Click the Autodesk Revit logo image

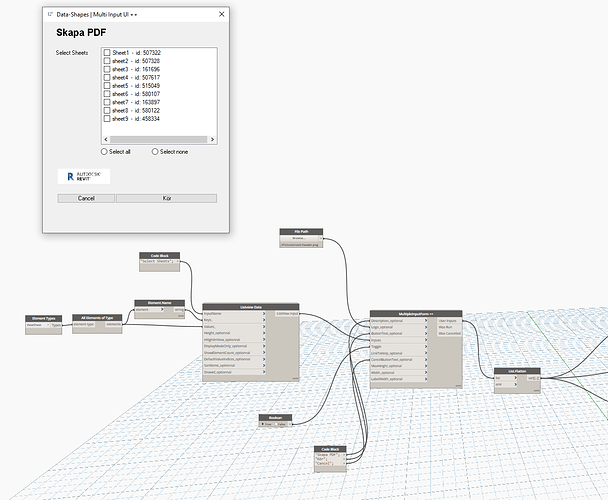point(84,176)
